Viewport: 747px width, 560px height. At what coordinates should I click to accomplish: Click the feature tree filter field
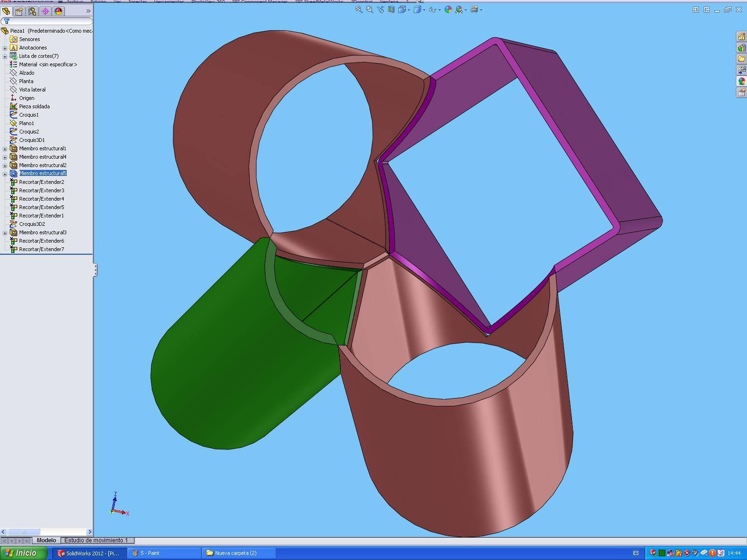(x=47, y=21)
